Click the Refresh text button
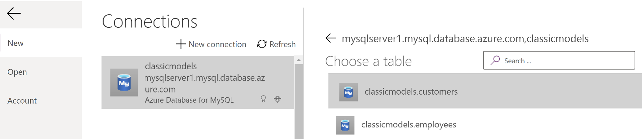This screenshot has height=139, width=644. [x=282, y=44]
